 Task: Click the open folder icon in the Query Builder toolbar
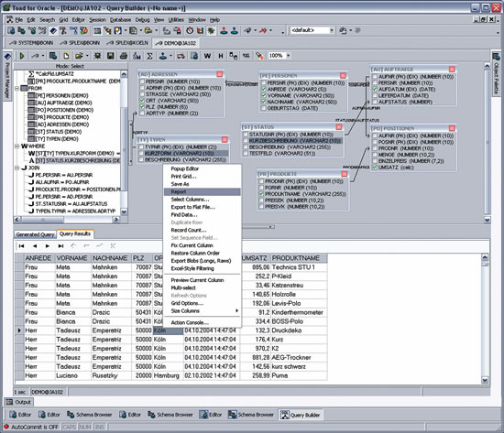(79, 56)
